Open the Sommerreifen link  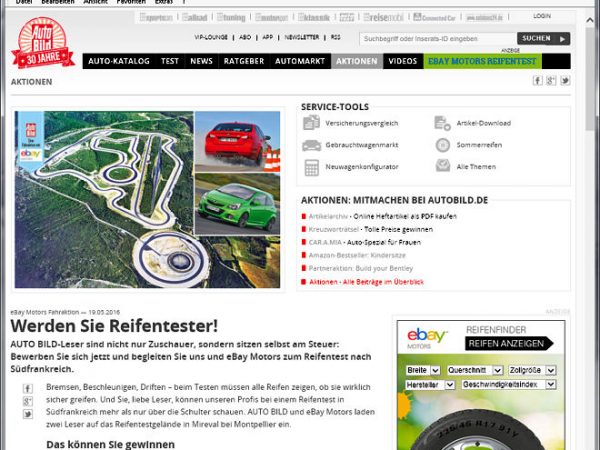pyautogui.click(x=479, y=145)
